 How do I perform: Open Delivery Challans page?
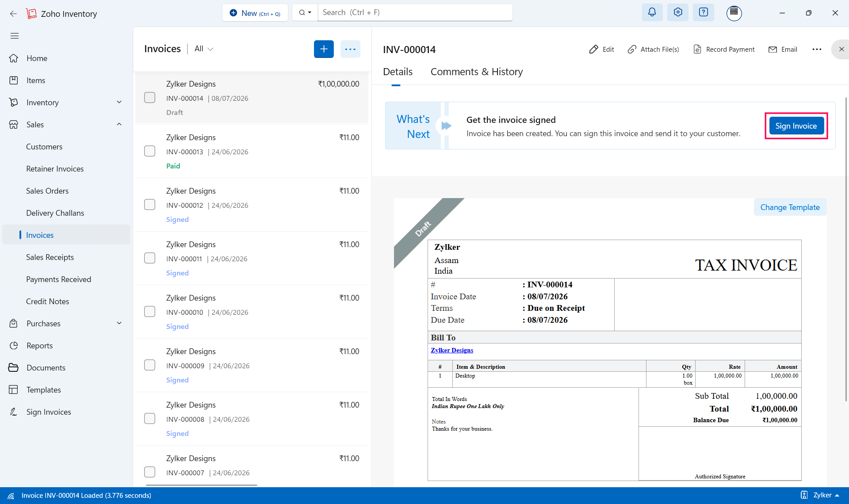pyautogui.click(x=55, y=213)
